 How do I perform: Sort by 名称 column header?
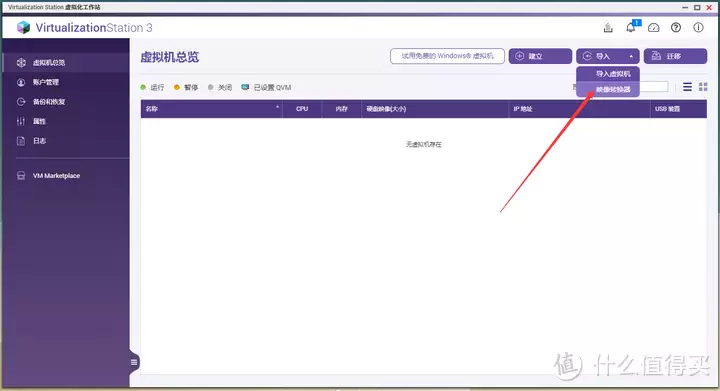(x=212, y=109)
